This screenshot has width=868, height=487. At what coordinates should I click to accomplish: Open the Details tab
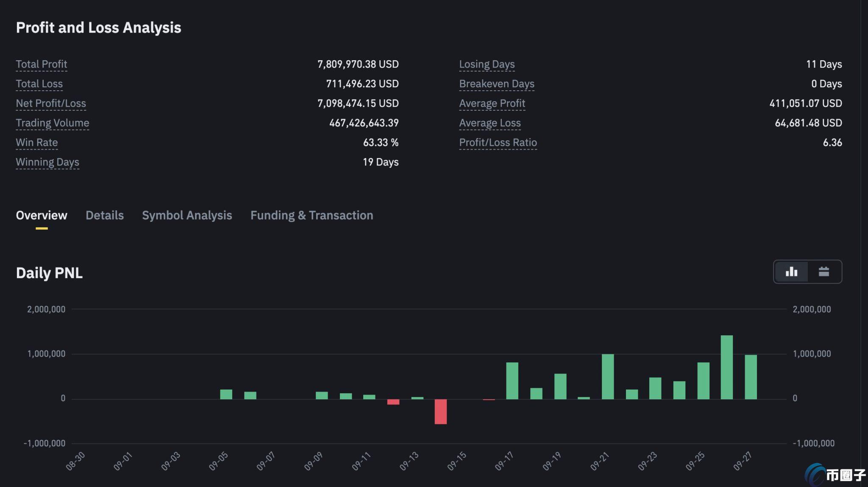pos(105,215)
